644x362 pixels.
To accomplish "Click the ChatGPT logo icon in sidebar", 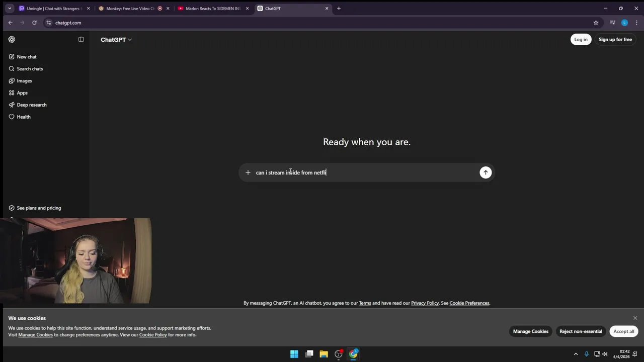I will point(12,39).
